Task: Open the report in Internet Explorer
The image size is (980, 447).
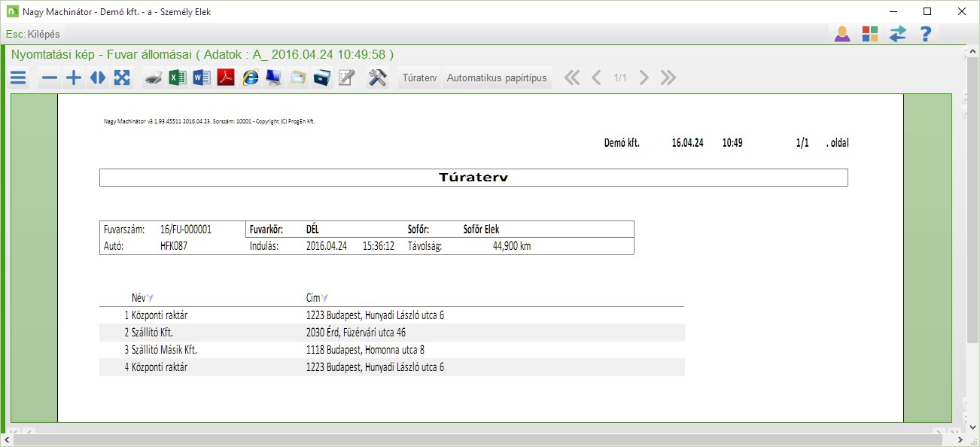Action: click(x=250, y=78)
